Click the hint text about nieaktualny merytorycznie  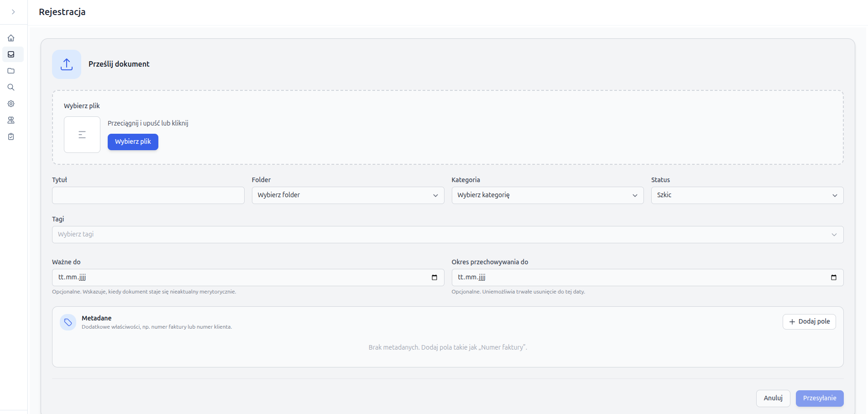pyautogui.click(x=144, y=292)
